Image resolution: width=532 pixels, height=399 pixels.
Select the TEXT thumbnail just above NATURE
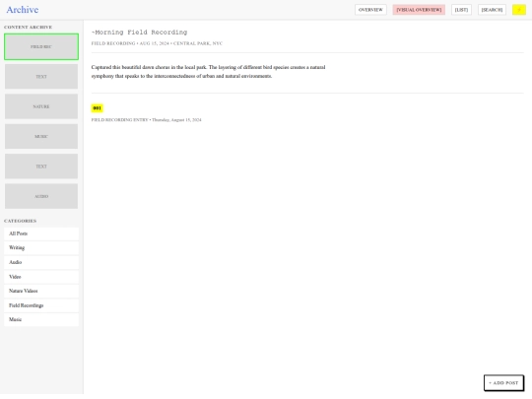point(41,77)
